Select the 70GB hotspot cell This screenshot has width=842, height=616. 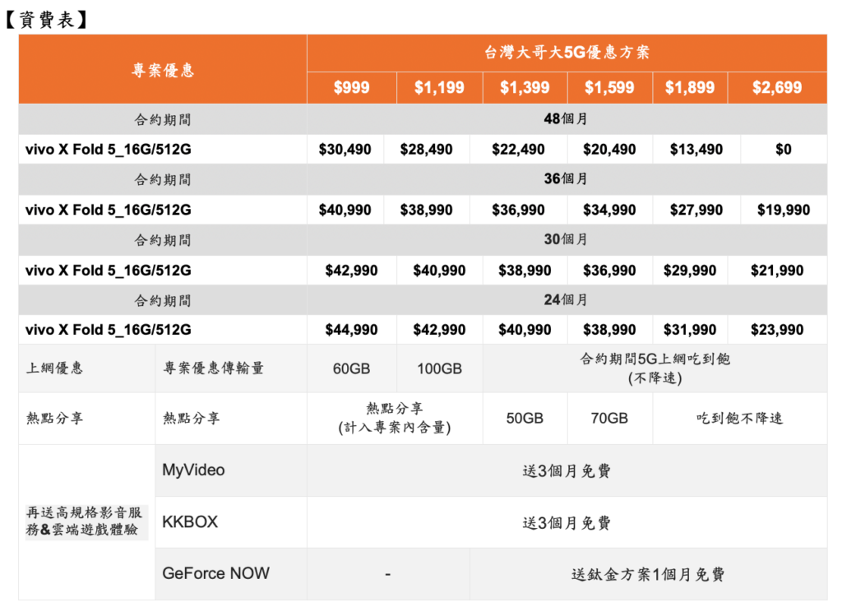[609, 419]
